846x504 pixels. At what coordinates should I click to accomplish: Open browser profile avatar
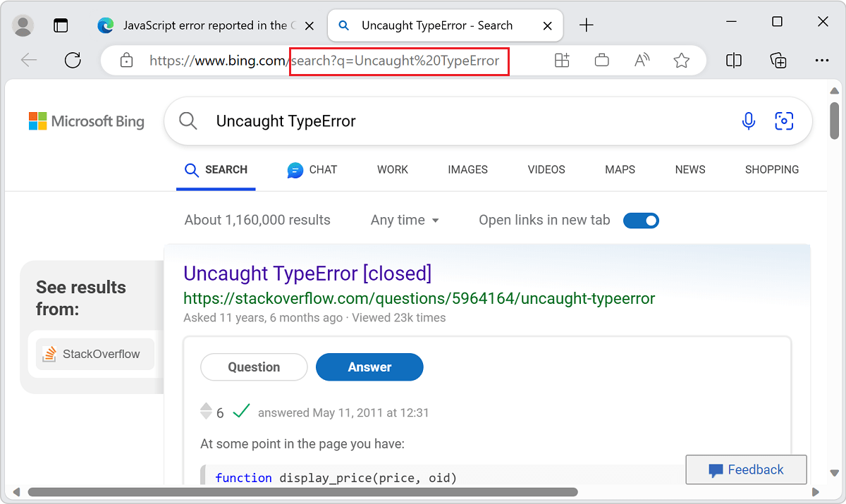point(23,25)
